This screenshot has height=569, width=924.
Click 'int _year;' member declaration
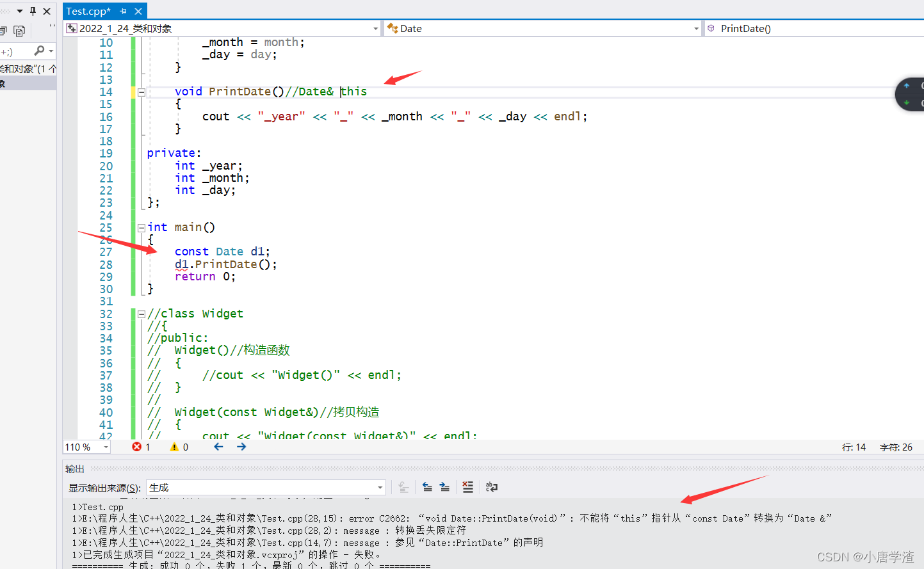point(209,166)
